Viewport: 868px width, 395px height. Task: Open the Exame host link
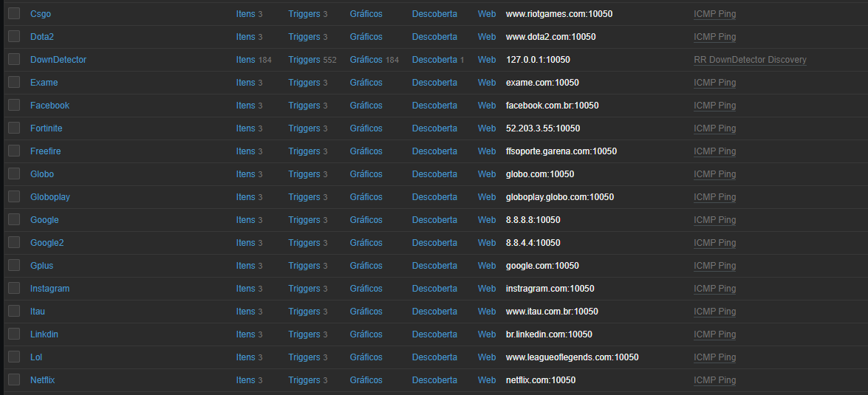(44, 83)
